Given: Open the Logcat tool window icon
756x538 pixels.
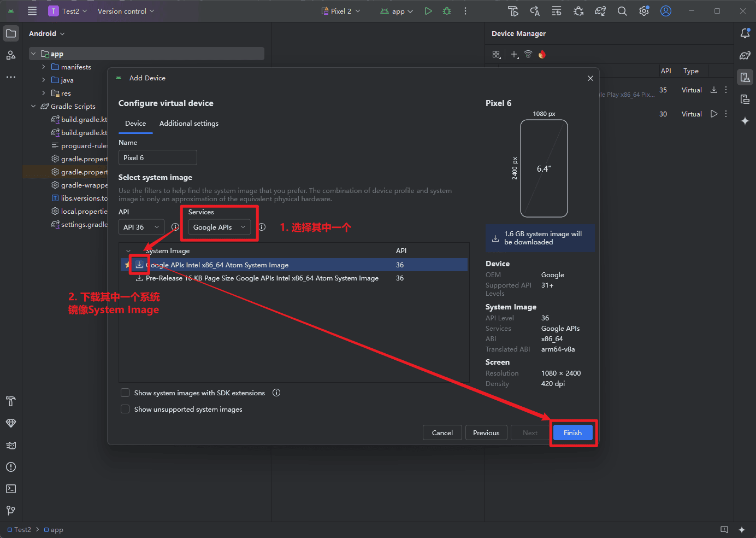Looking at the screenshot, I should coord(11,445).
